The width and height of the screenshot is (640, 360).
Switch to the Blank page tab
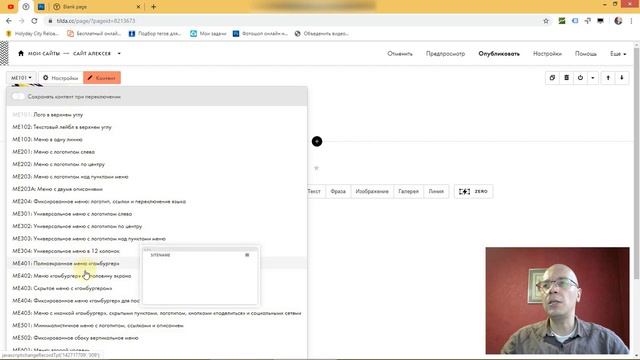click(x=96, y=7)
